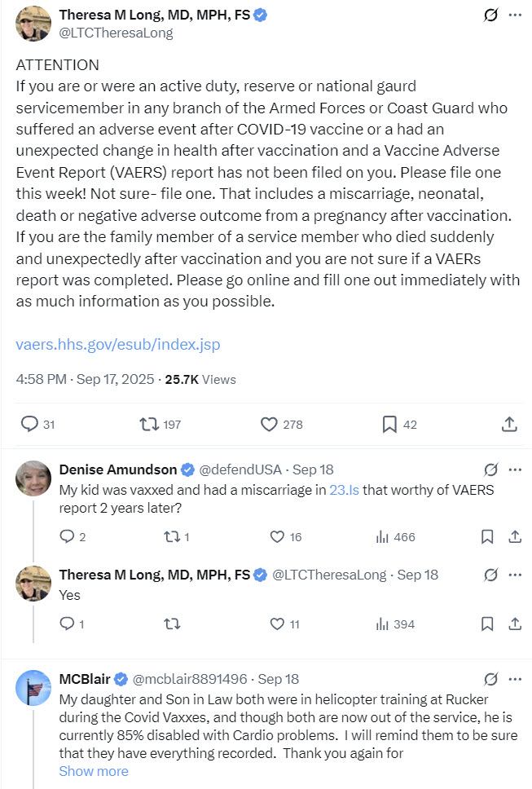Open the vaers.hhs.gov/esub/index.jsp link

click(118, 344)
